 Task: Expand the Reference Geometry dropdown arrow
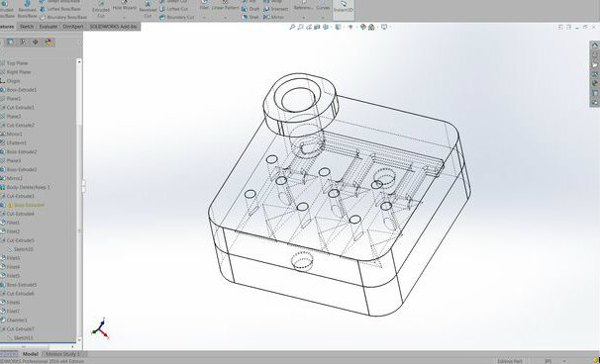(x=303, y=18)
